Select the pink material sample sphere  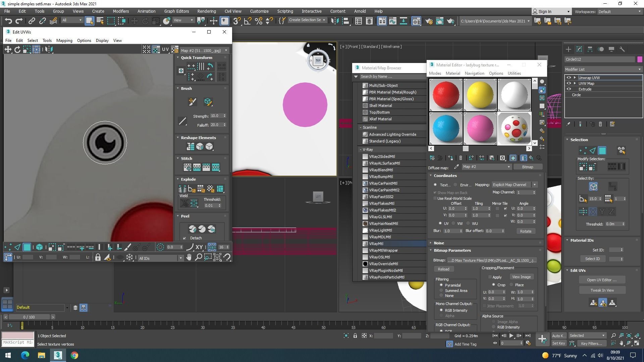[480, 128]
